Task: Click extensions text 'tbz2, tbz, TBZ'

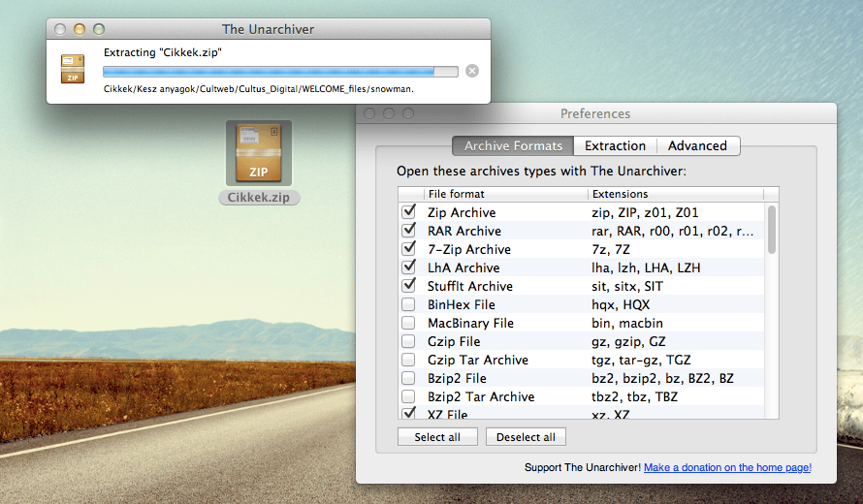Action: 634,396
